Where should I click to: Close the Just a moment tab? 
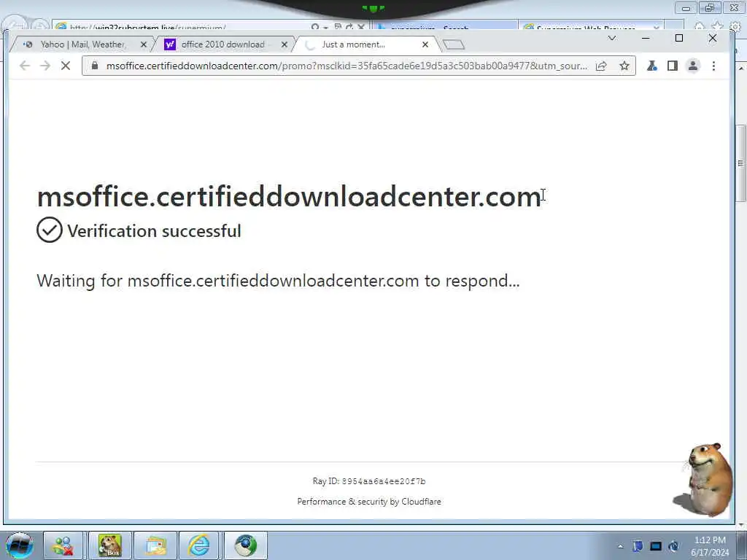(425, 44)
